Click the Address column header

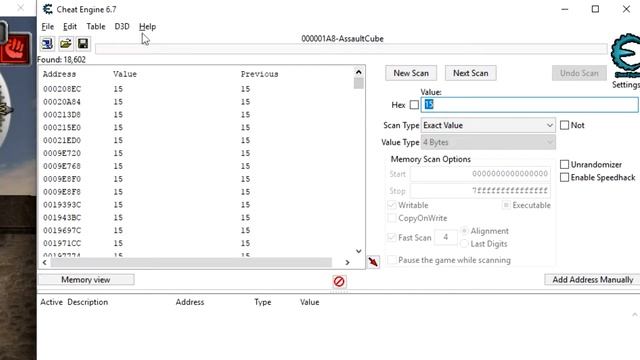59,74
